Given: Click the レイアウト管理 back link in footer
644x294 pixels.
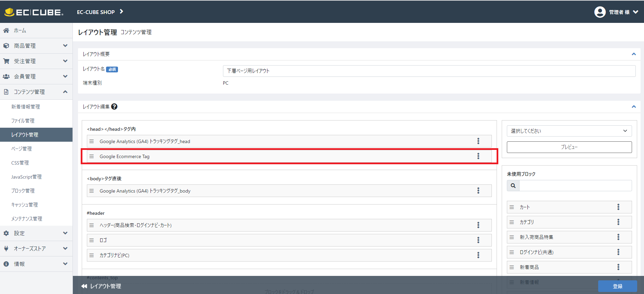Looking at the screenshot, I should point(105,286).
